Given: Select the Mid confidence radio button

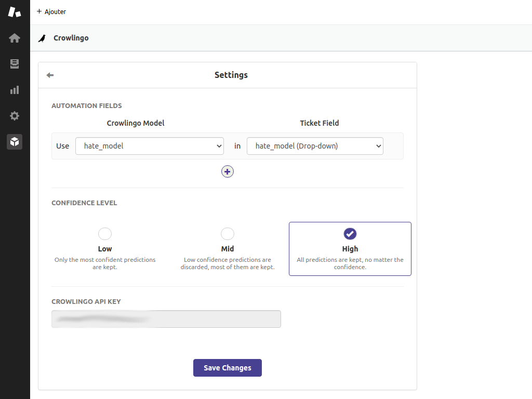Looking at the screenshot, I should (228, 234).
